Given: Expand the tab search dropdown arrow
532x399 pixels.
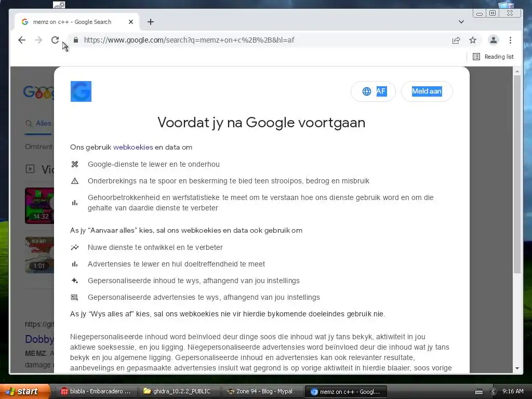Looking at the screenshot, I should (x=461, y=22).
